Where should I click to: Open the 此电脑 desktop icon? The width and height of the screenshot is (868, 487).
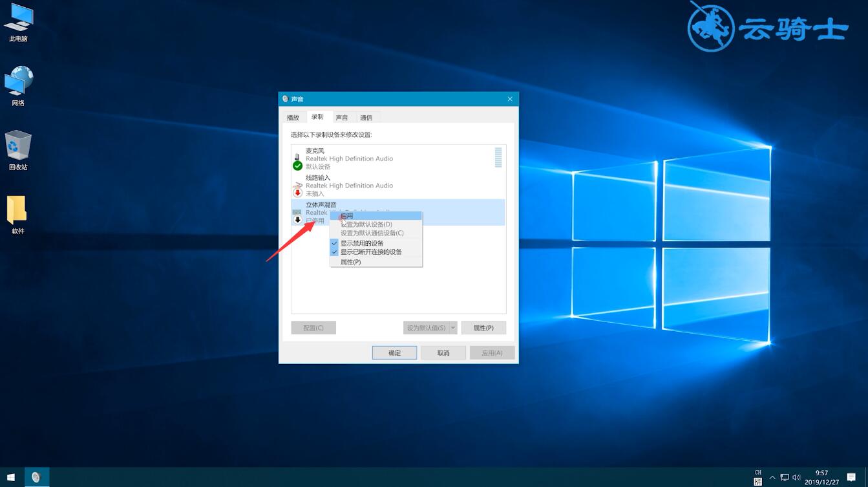click(18, 22)
